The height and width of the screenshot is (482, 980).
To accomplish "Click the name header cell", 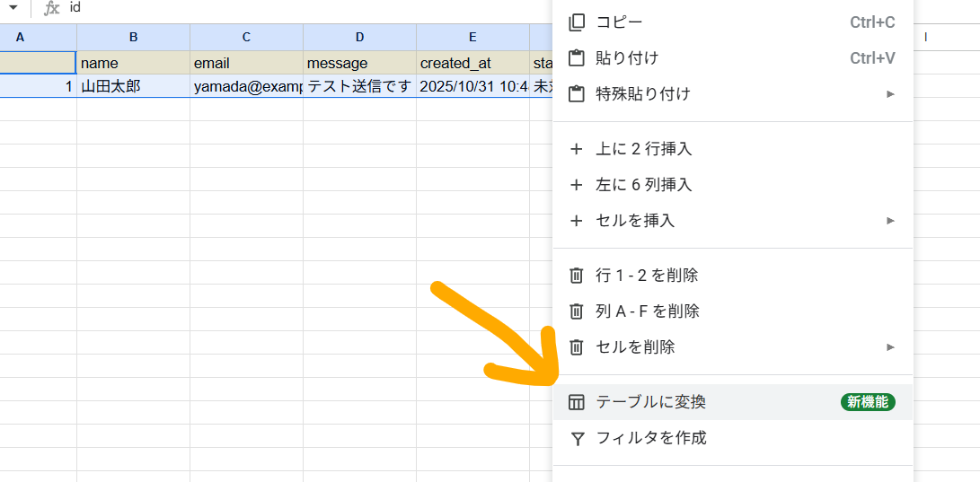I will [134, 63].
